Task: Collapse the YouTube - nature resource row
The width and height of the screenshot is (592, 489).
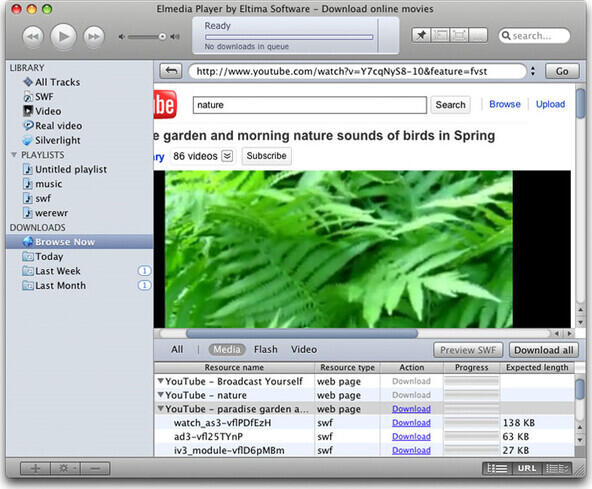Action: (x=161, y=395)
